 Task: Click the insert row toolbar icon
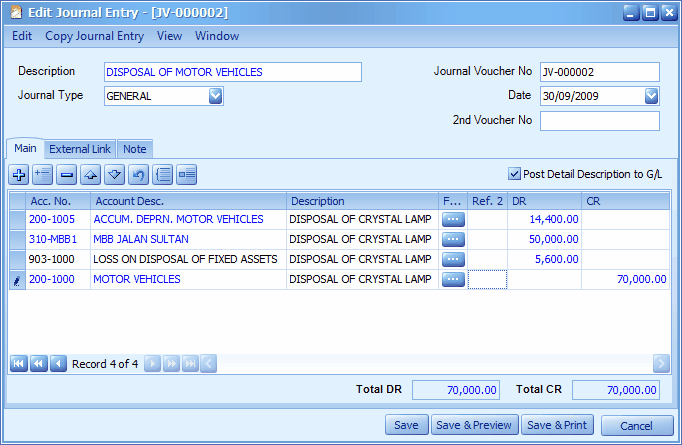(x=43, y=175)
